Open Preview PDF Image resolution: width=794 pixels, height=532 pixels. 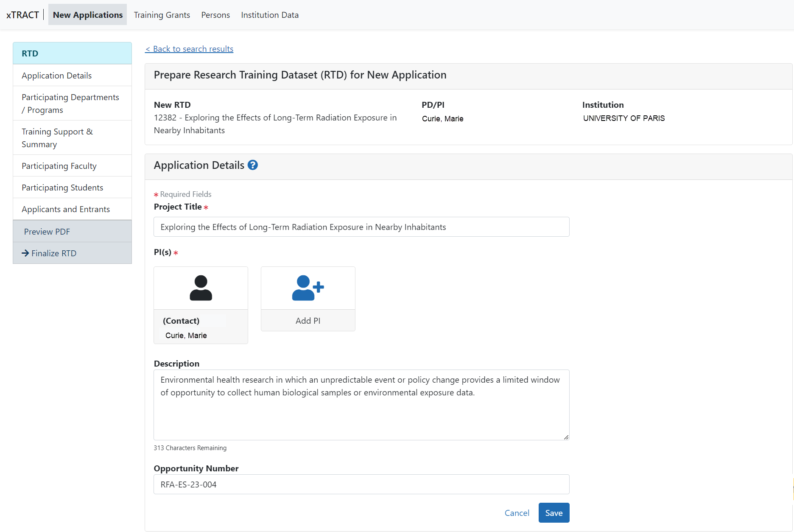point(47,231)
